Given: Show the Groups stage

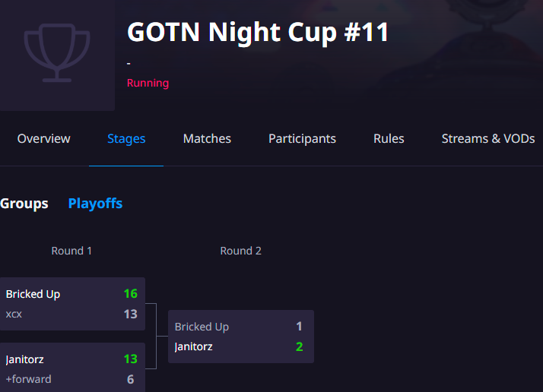Looking at the screenshot, I should click(x=24, y=204).
